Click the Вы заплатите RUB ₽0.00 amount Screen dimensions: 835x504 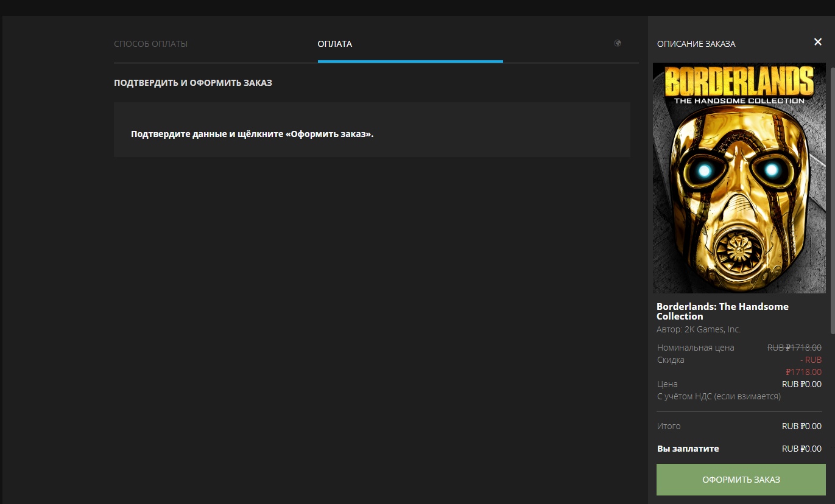point(802,449)
